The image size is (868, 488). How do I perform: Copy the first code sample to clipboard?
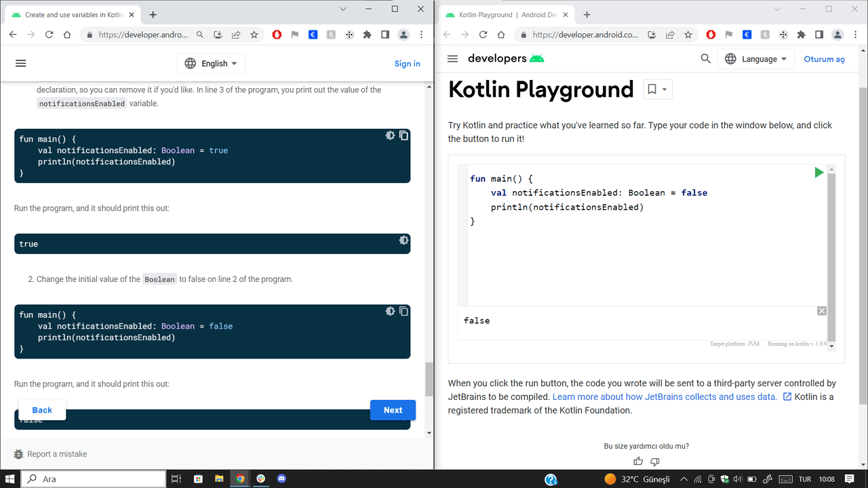click(x=403, y=136)
